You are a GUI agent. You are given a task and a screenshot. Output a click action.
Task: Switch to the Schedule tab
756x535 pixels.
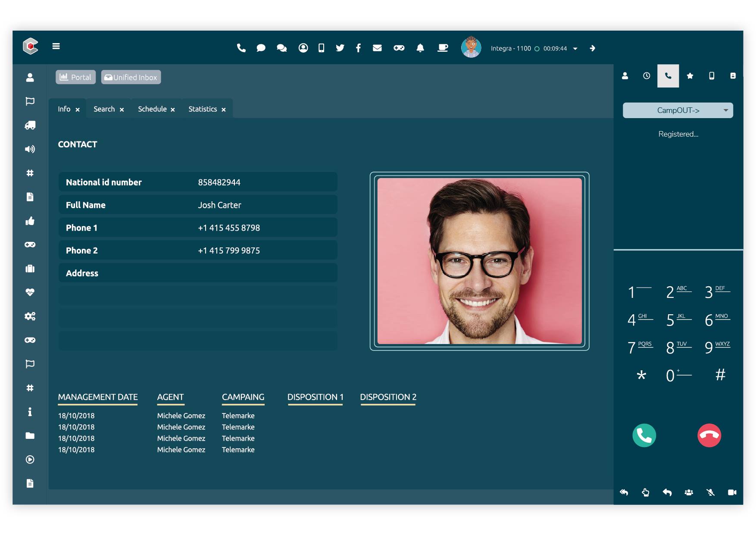pyautogui.click(x=152, y=109)
